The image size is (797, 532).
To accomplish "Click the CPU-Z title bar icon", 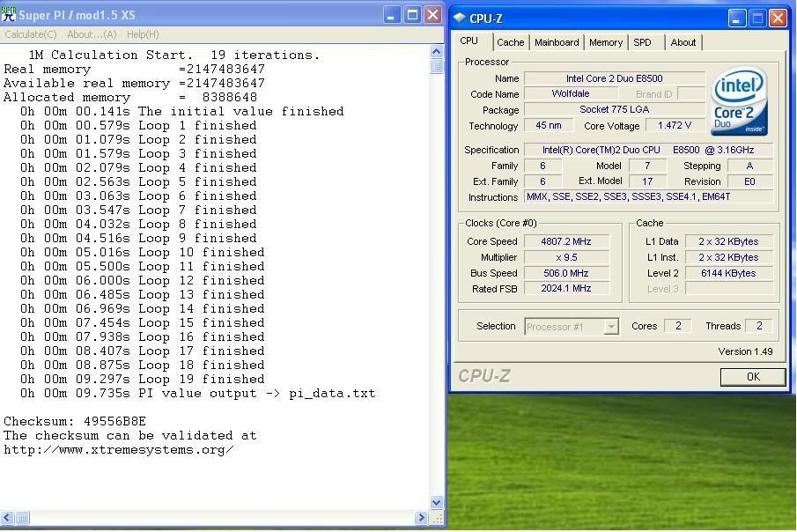I will pos(460,18).
